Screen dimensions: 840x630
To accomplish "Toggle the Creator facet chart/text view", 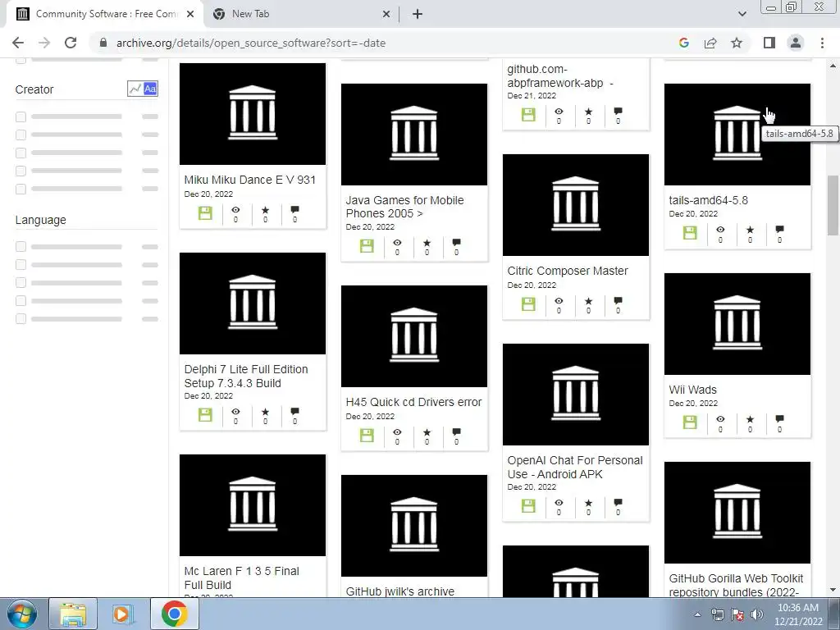I will point(143,89).
